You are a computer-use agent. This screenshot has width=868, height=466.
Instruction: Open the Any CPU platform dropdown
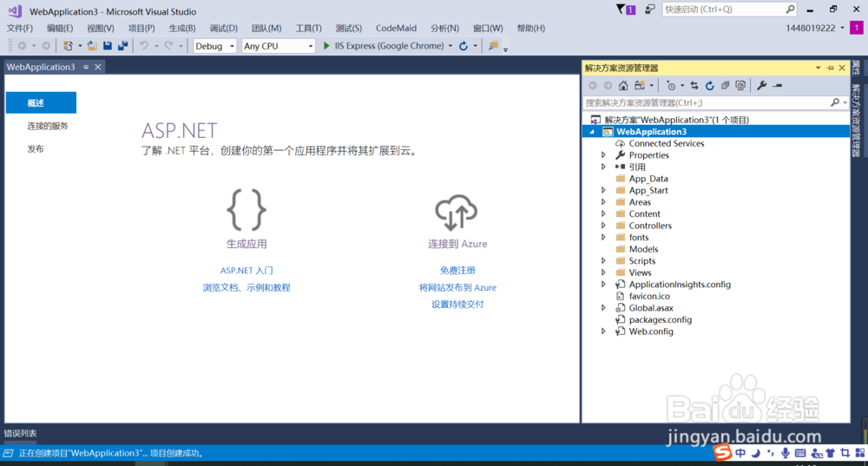click(311, 46)
